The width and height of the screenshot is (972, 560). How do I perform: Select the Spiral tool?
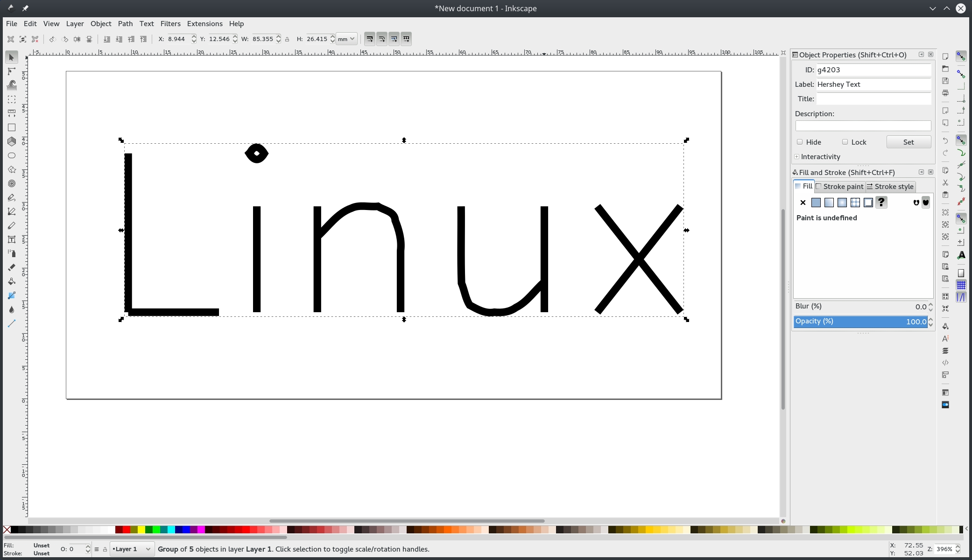(12, 183)
